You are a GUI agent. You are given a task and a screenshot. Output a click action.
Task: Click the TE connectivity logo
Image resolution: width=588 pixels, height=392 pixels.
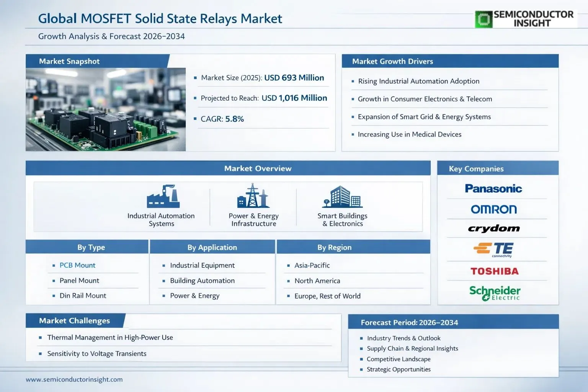point(493,250)
